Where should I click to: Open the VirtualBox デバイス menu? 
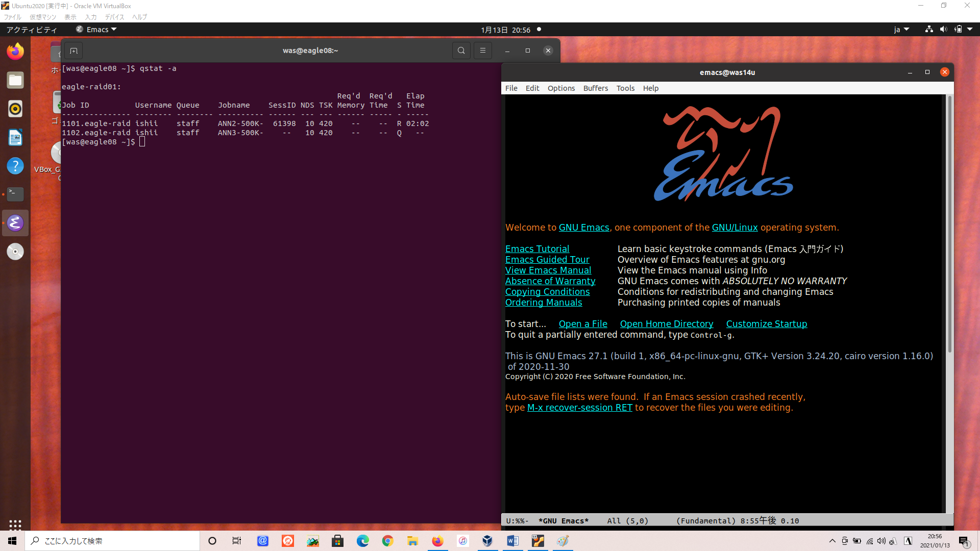click(x=114, y=17)
